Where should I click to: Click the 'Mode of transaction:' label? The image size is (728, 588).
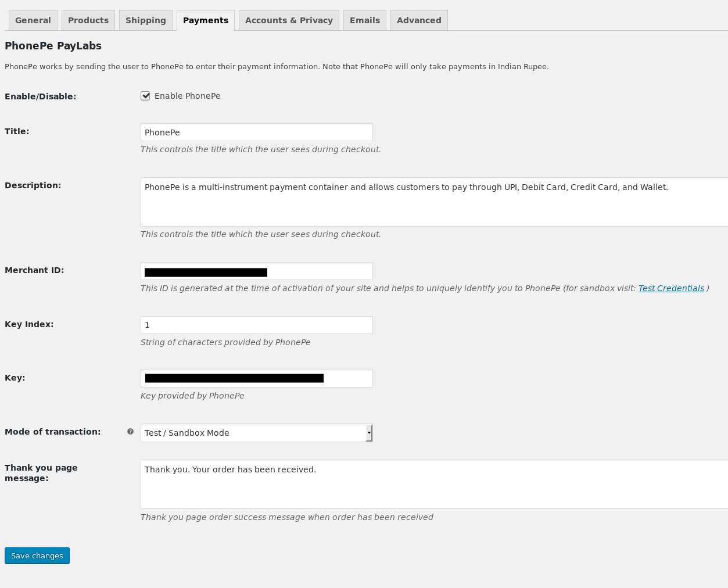click(53, 432)
